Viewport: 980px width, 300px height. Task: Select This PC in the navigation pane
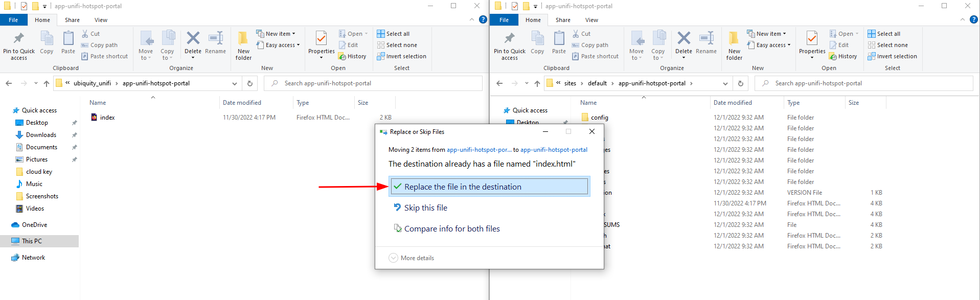coord(32,241)
